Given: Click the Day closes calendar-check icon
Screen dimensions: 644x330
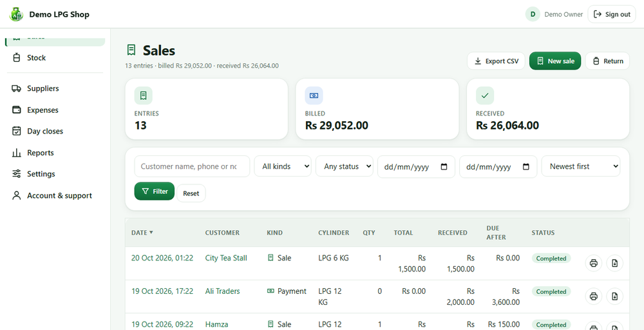Looking at the screenshot, I should pyautogui.click(x=17, y=131).
